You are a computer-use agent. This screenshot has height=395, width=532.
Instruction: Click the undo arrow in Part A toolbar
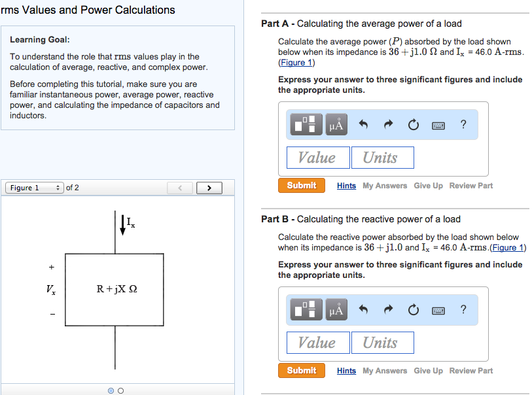(364, 124)
